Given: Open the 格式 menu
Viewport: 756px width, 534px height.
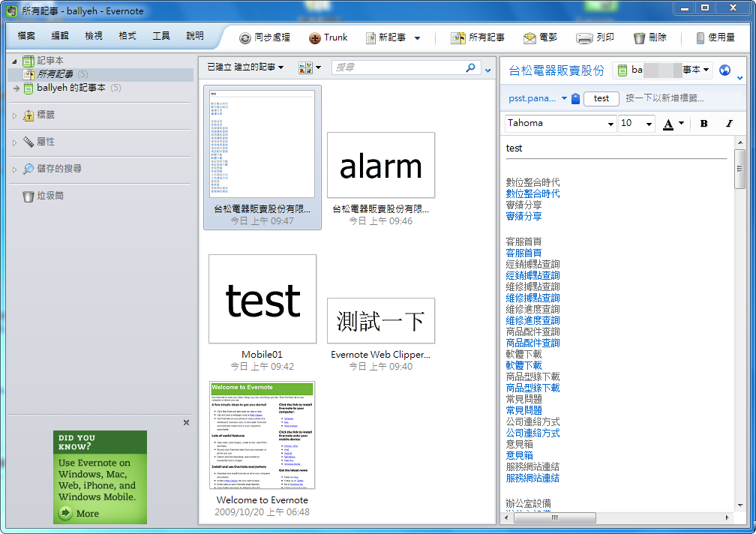Looking at the screenshot, I should [x=127, y=36].
